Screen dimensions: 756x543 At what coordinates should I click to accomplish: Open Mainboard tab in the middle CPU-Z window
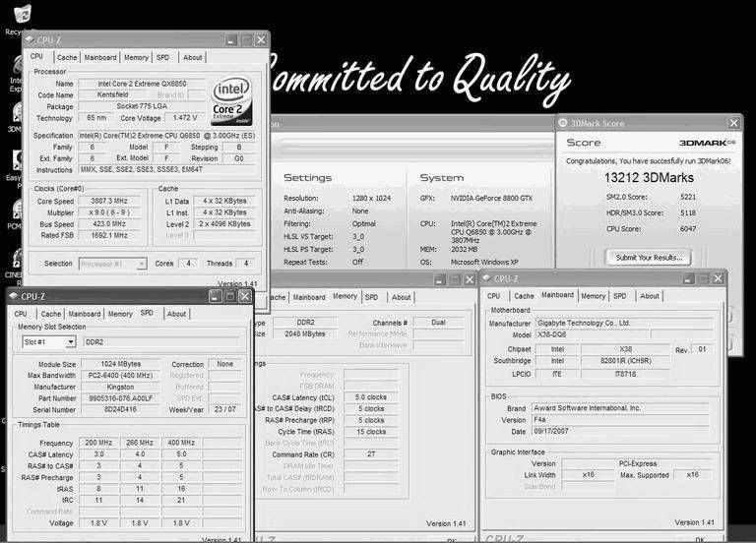click(309, 297)
